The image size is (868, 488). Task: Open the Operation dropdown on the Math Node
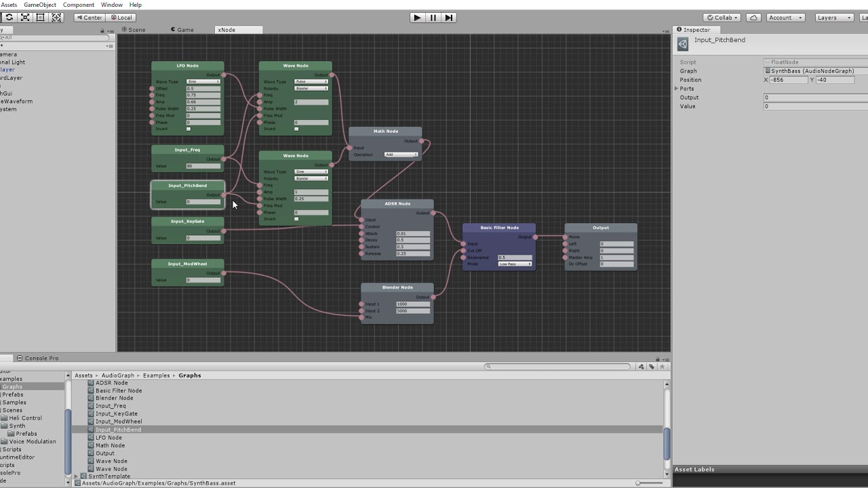click(x=400, y=155)
